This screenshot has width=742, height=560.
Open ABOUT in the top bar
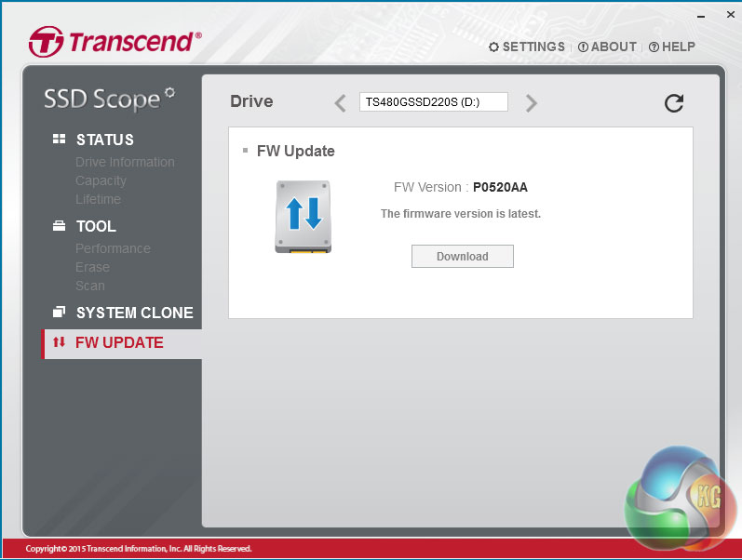(607, 47)
